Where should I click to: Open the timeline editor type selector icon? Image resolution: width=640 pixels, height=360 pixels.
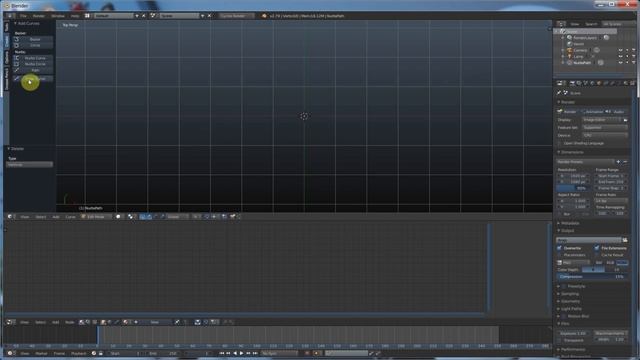click(11, 353)
